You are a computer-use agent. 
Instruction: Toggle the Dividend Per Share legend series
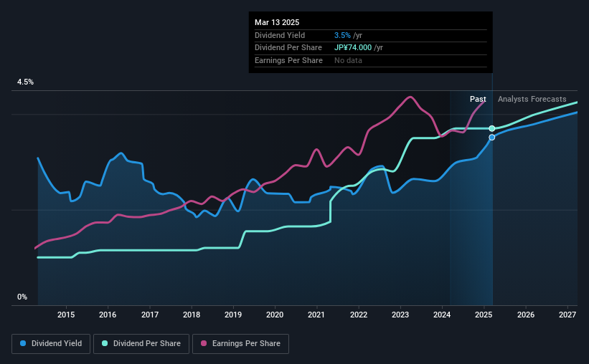(x=141, y=344)
